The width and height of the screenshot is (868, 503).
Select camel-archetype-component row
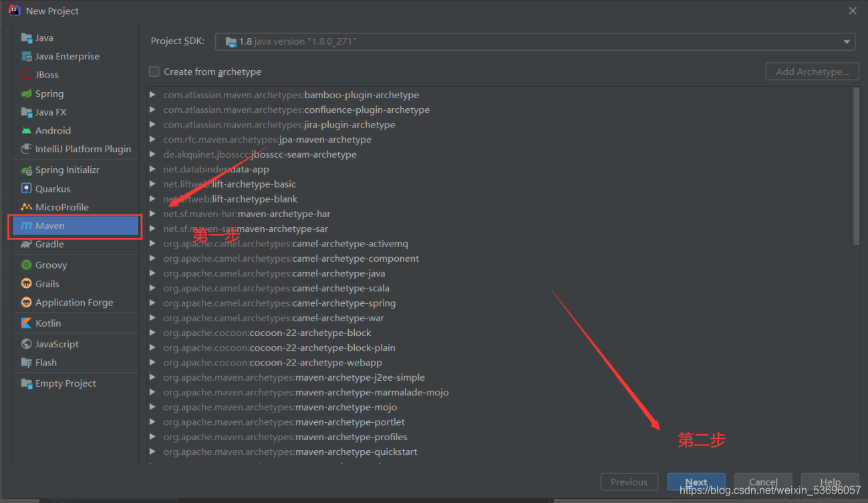[x=500, y=259]
